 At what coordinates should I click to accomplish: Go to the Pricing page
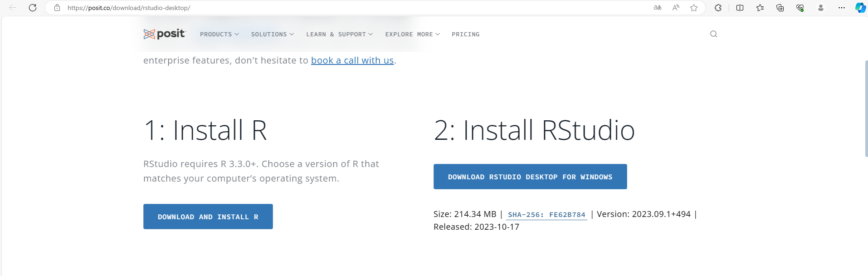pyautogui.click(x=466, y=34)
